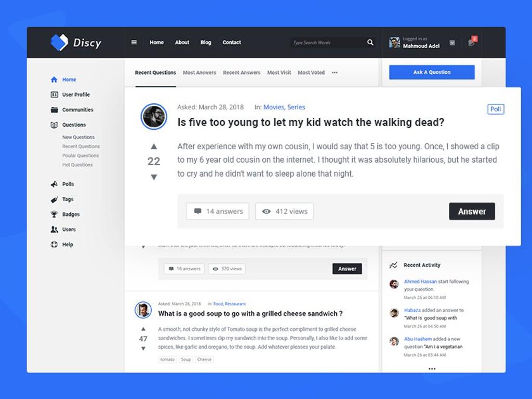Click Ahmed Hassan name in Recent Activity

tap(420, 281)
